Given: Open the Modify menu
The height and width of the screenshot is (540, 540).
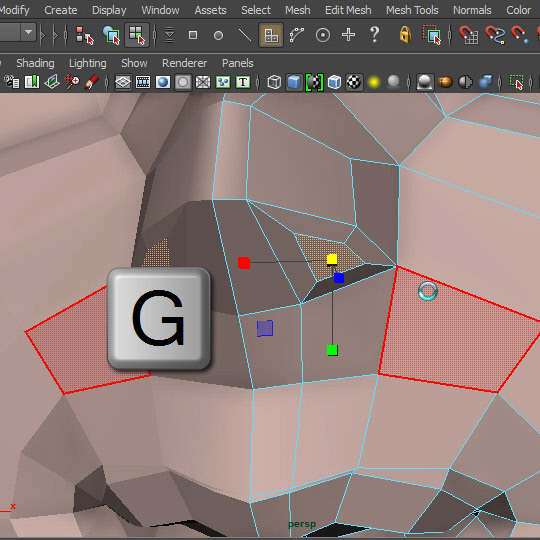Looking at the screenshot, I should click(14, 10).
